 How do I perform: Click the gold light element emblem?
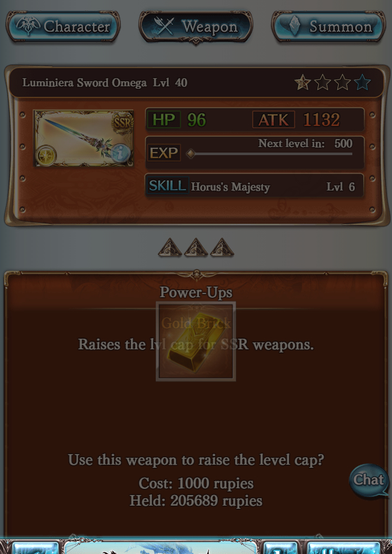pyautogui.click(x=45, y=156)
